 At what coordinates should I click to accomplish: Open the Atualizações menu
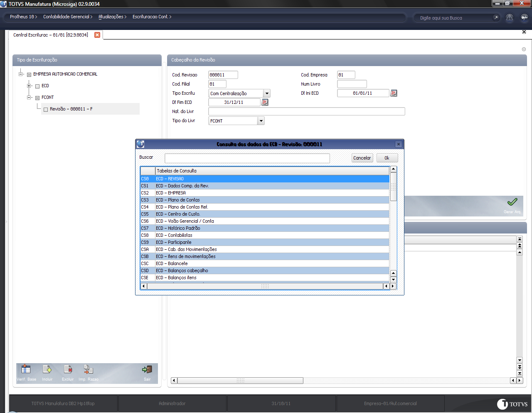112,17
